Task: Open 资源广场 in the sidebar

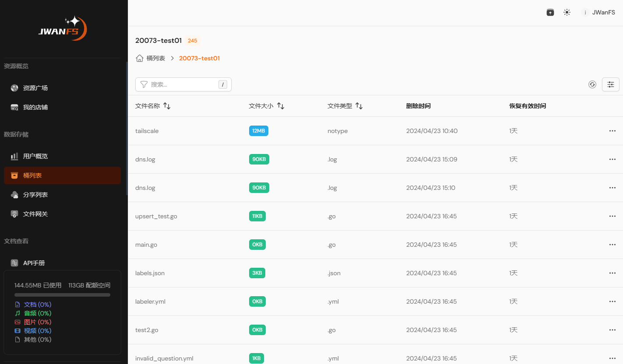Action: click(62, 88)
